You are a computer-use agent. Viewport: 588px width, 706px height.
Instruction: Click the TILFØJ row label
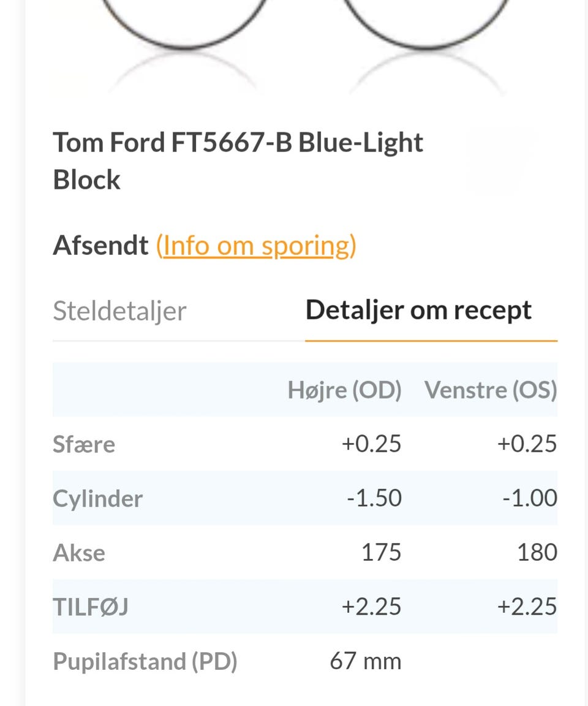(91, 607)
